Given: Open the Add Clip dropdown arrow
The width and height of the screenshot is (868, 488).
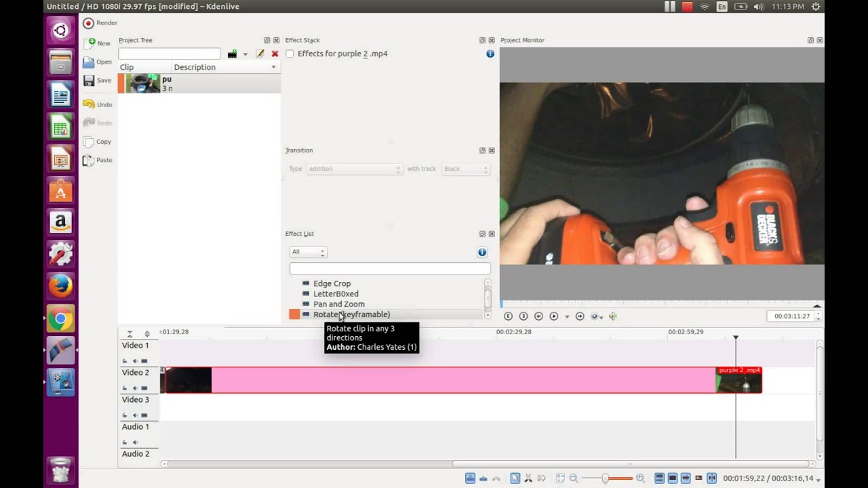Looking at the screenshot, I should [x=245, y=54].
